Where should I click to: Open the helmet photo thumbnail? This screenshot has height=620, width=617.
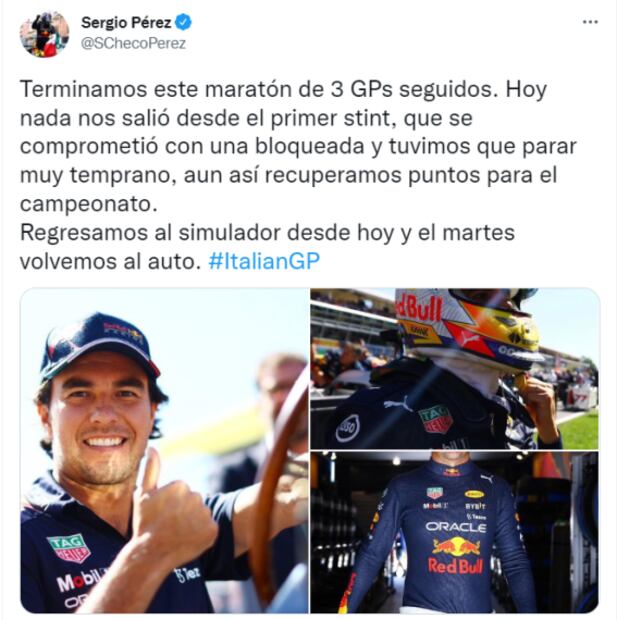pos(454,369)
